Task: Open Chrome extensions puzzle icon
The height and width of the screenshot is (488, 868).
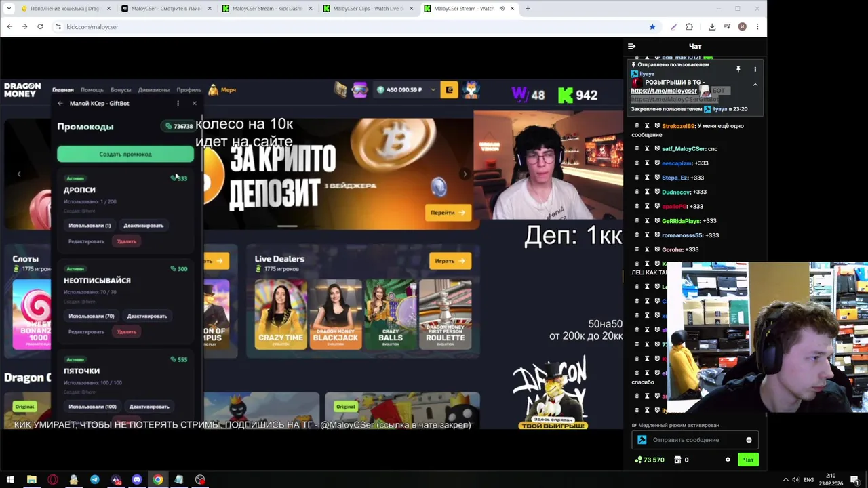Action: (690, 26)
